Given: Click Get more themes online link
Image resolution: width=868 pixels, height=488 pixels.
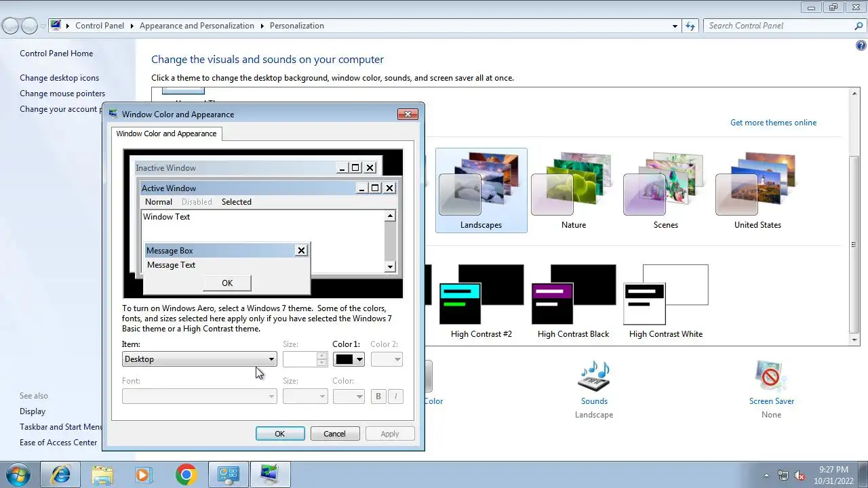Looking at the screenshot, I should 773,123.
